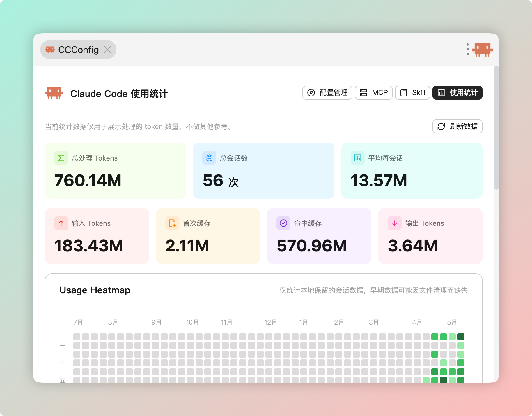Viewport: 532px width, 416px height.
Task: Click the Claude Code 使用统计 page title
Action: [x=119, y=94]
